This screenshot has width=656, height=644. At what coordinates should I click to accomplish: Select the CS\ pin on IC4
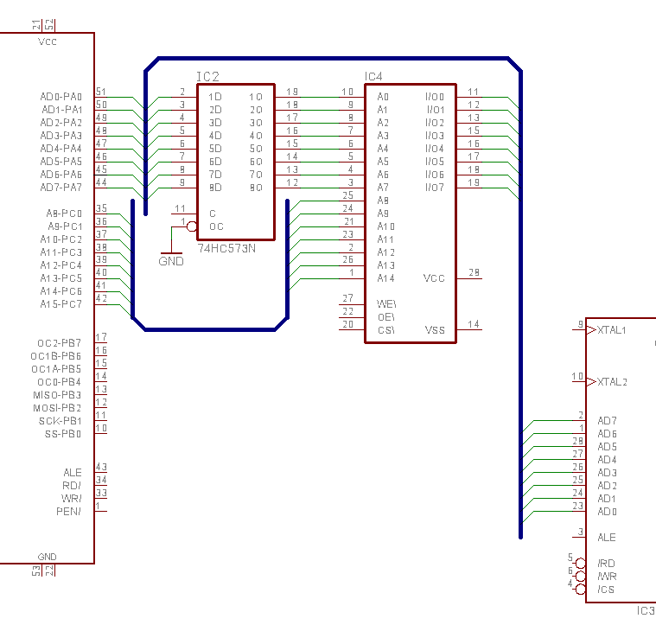point(386,330)
